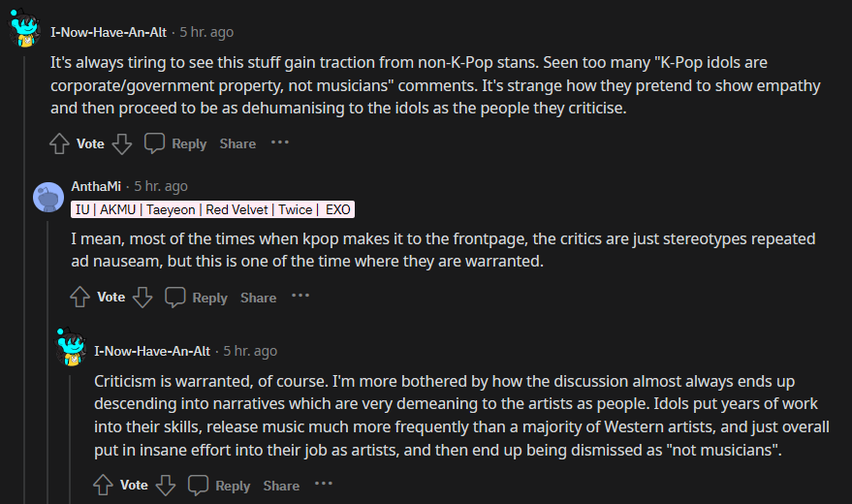Upvote I-Now-Have-An-Alt's top comment
Image resolution: width=852 pixels, height=504 pixels.
coord(59,143)
